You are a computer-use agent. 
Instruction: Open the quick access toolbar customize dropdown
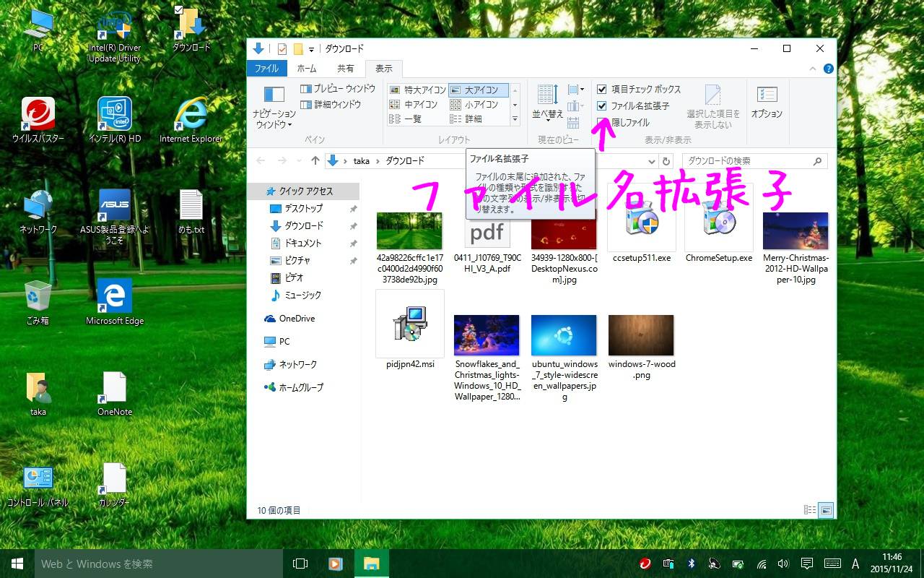click(312, 49)
